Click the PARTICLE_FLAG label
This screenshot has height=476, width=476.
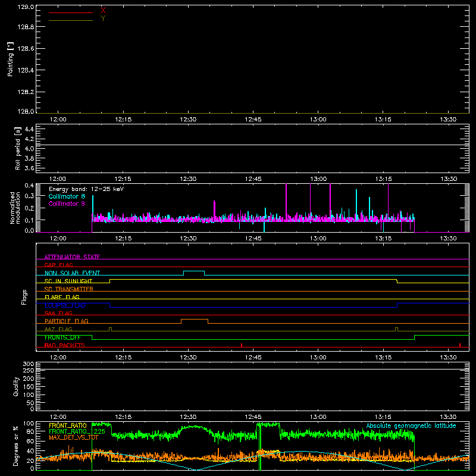click(67, 321)
